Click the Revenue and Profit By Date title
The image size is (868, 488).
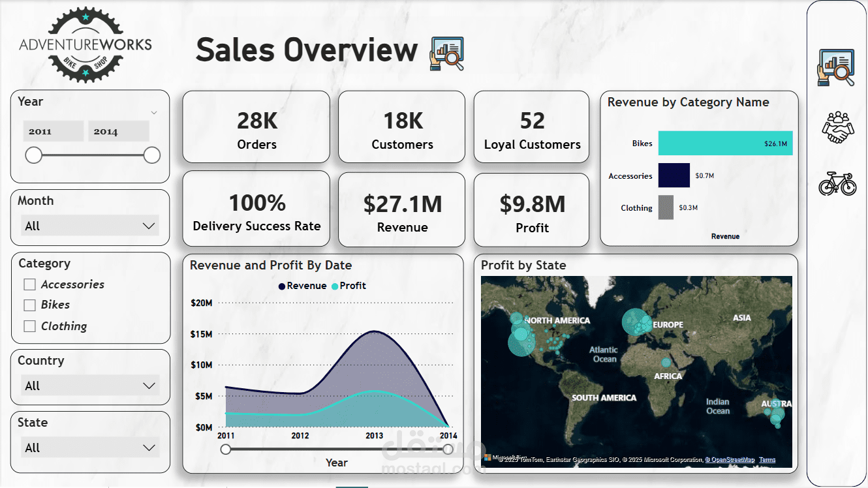[x=271, y=266]
